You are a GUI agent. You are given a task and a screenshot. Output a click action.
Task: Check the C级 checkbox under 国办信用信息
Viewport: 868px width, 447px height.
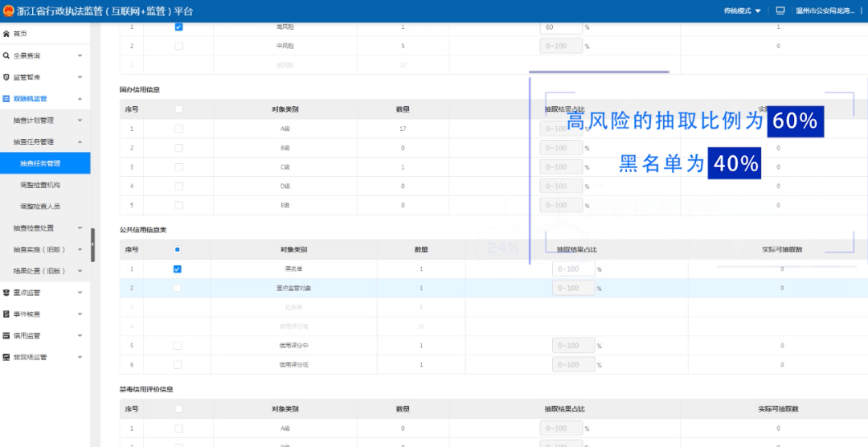click(178, 166)
